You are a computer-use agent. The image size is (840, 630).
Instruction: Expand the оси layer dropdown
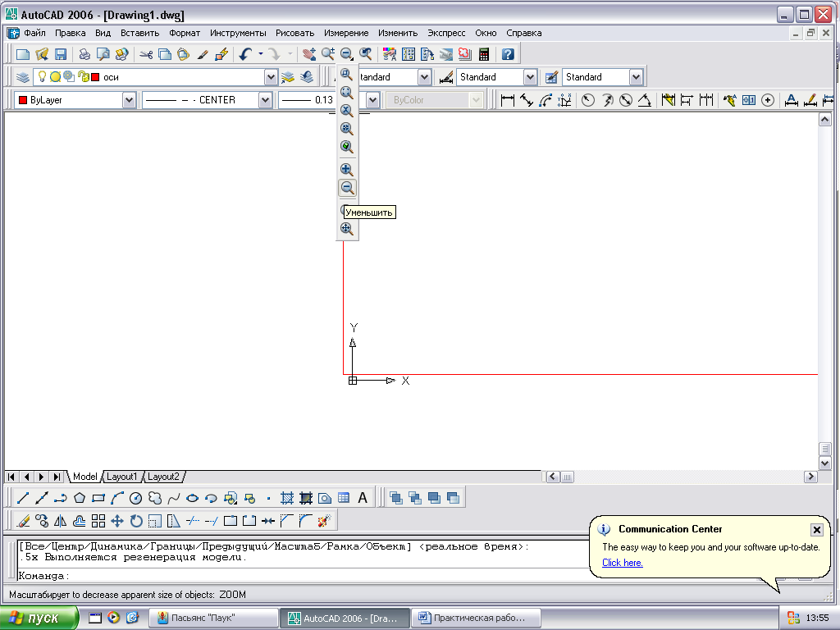(271, 77)
